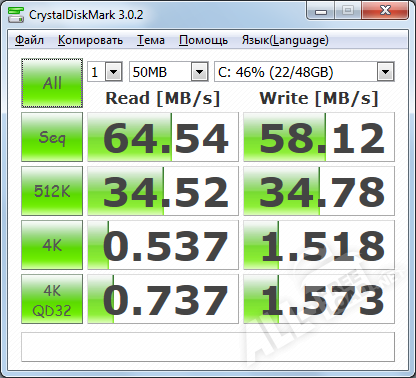Select the 4K QD32 read result 0.737
The image size is (416, 378).
[163, 299]
